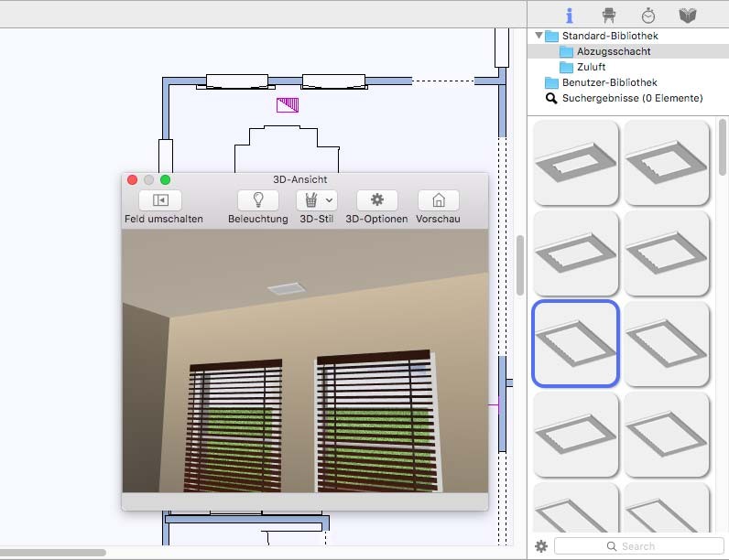Close the 3D-Ansicht window
Screen dimensions: 729x560
pos(132,179)
